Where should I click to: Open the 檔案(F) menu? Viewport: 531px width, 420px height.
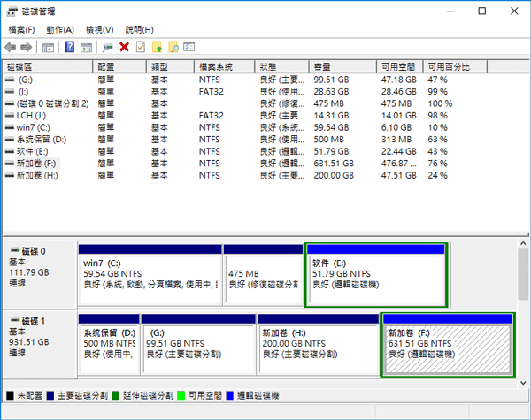point(21,30)
